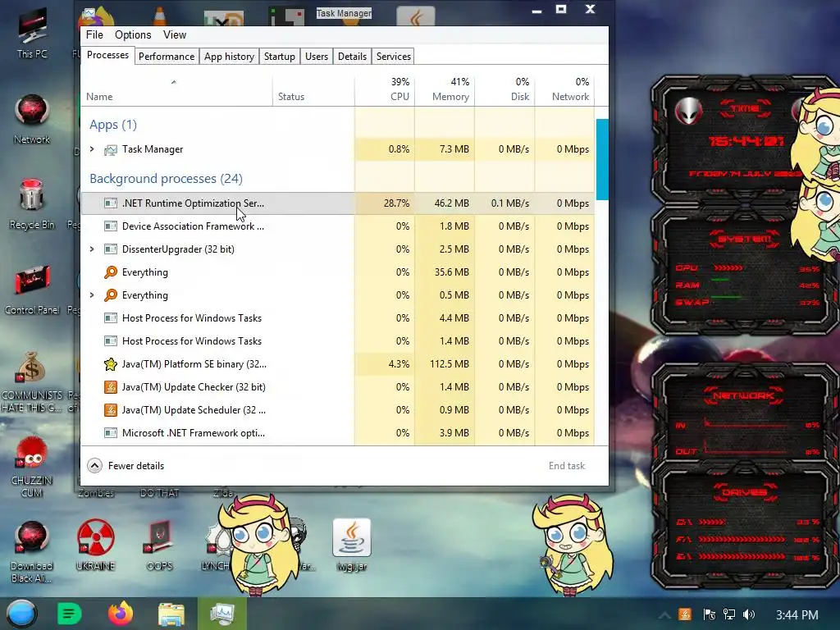
Task: Click the Start orb on the taskbar
Action: click(21, 614)
